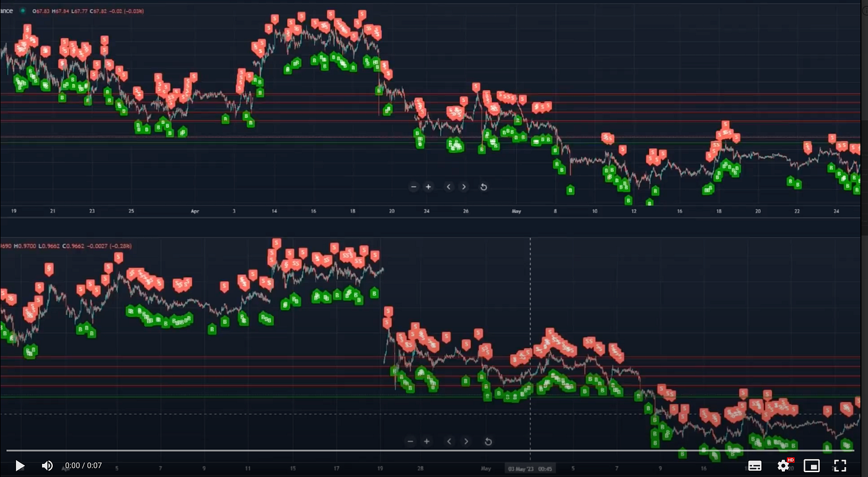Enter fullscreen video mode

840,465
